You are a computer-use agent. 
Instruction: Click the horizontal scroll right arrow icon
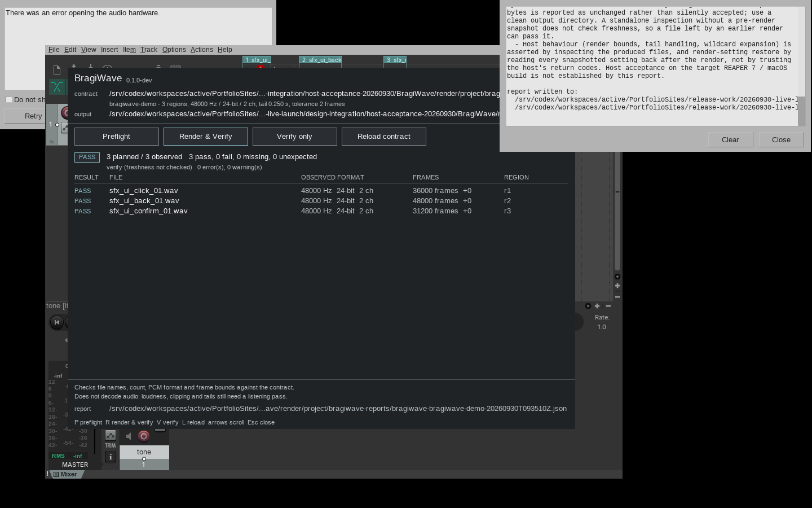coord(588,306)
